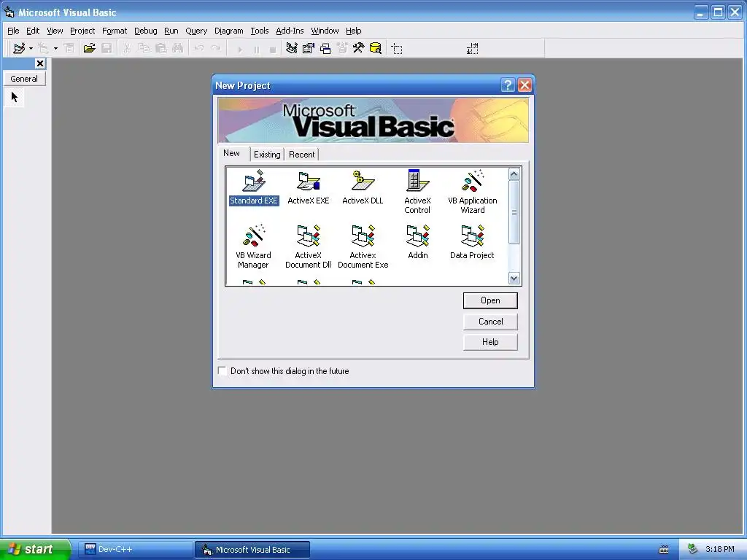This screenshot has height=560, width=747.
Task: Click the Start (run) play icon
Action: point(239,49)
